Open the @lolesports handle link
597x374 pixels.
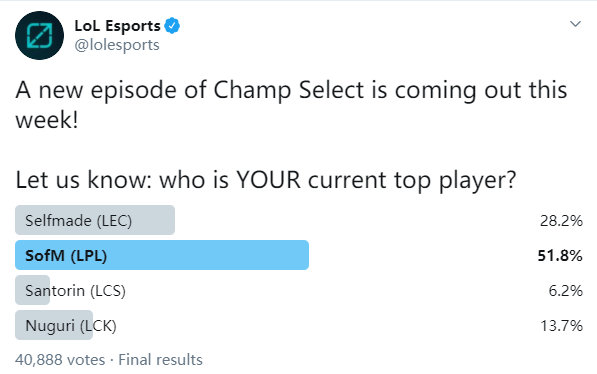point(117,45)
